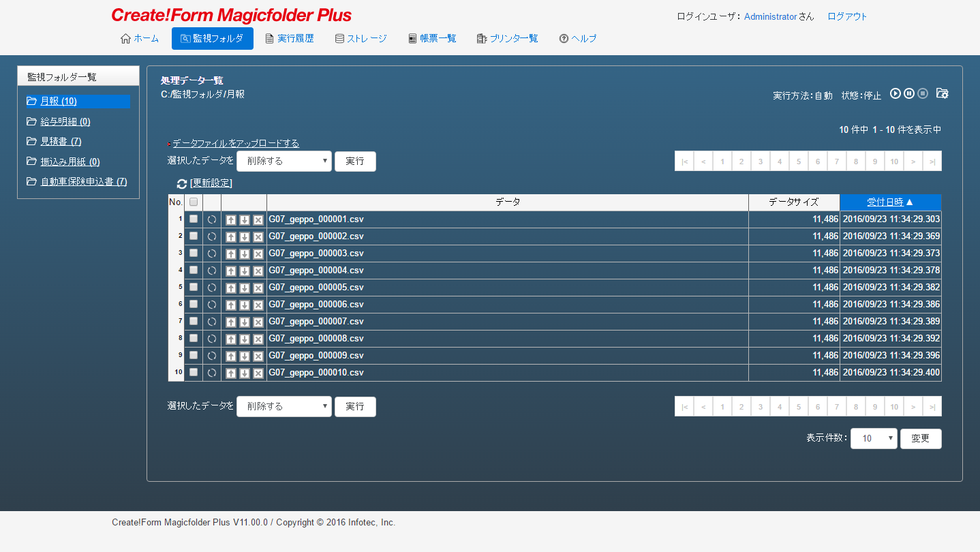The width and height of the screenshot is (980, 552).
Task: Toggle the select-all checkbox in table header
Action: tap(194, 202)
